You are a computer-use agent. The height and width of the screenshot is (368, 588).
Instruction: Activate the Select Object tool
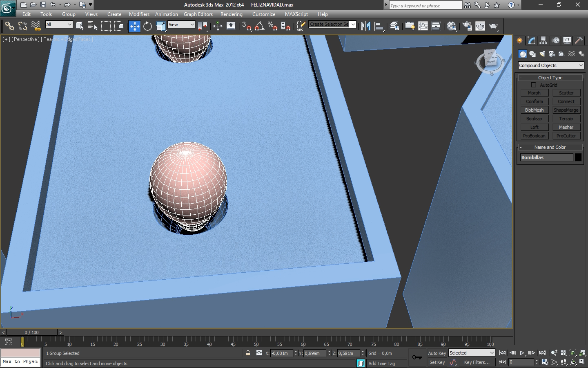[x=80, y=26]
